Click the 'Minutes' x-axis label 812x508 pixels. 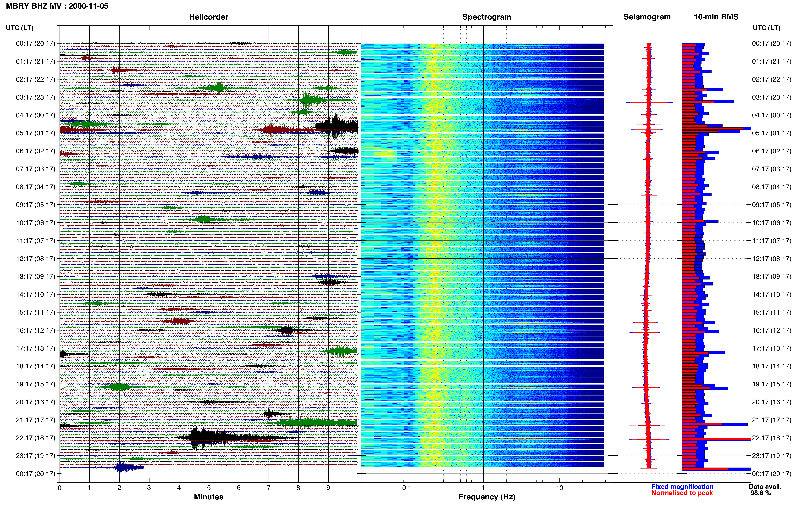point(208,497)
